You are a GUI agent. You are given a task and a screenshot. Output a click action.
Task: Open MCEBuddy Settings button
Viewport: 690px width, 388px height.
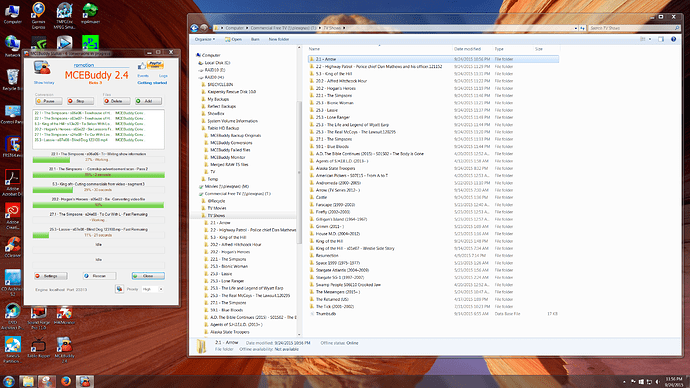[x=51, y=276]
